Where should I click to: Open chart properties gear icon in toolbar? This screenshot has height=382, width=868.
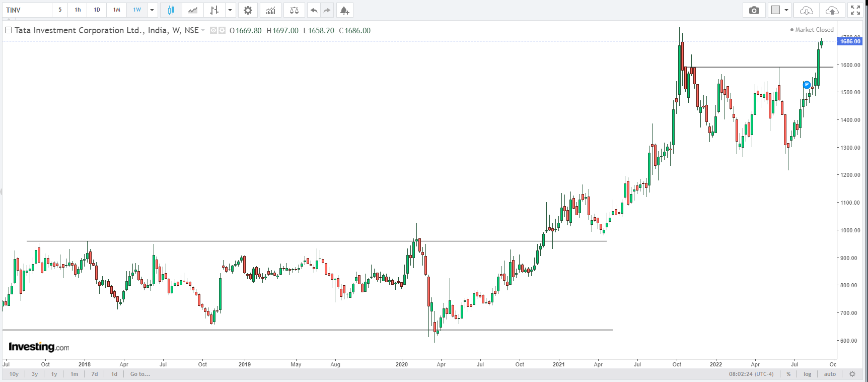(x=248, y=10)
